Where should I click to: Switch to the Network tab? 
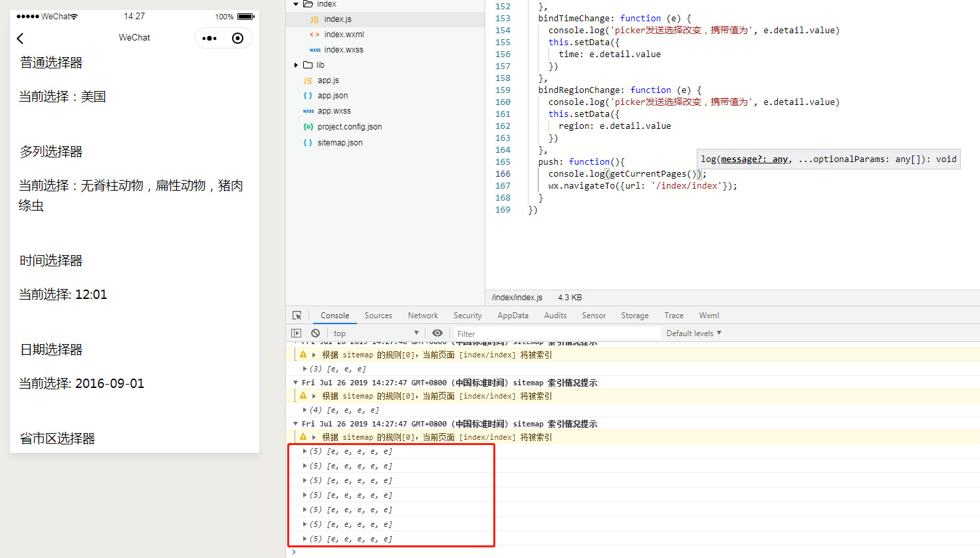click(x=423, y=316)
